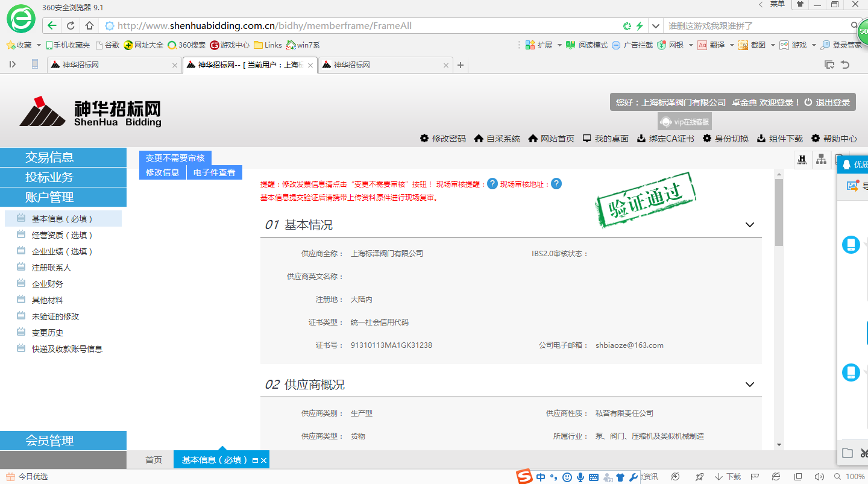
Task: Open vip在线客服 customer service
Action: [x=684, y=122]
